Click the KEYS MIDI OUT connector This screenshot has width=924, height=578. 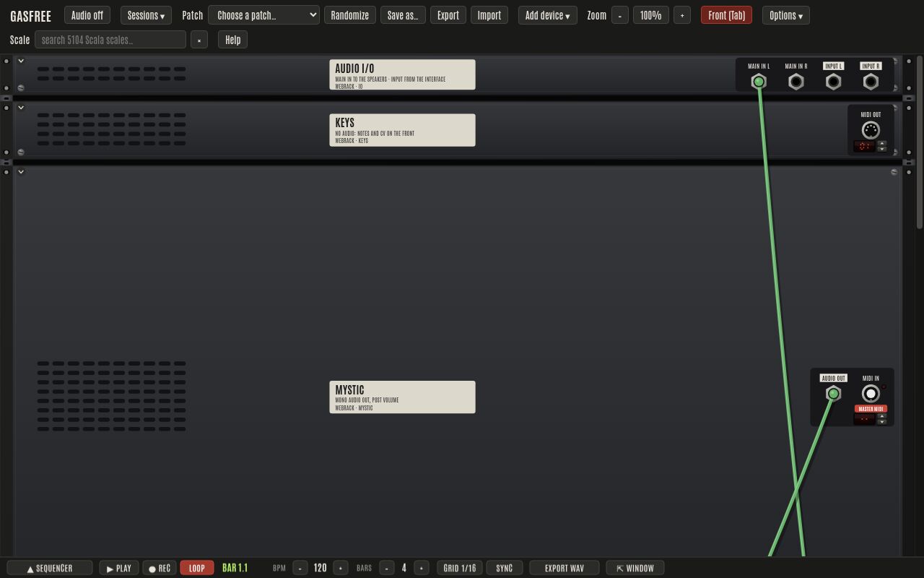871,130
